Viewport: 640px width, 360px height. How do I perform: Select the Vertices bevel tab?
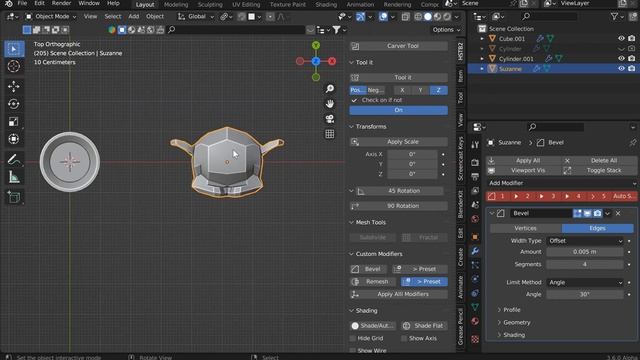point(525,228)
